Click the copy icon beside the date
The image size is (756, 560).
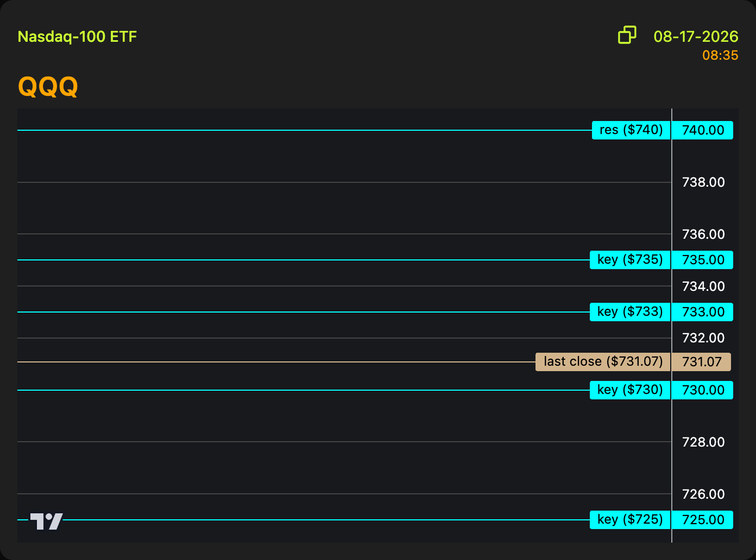627,35
